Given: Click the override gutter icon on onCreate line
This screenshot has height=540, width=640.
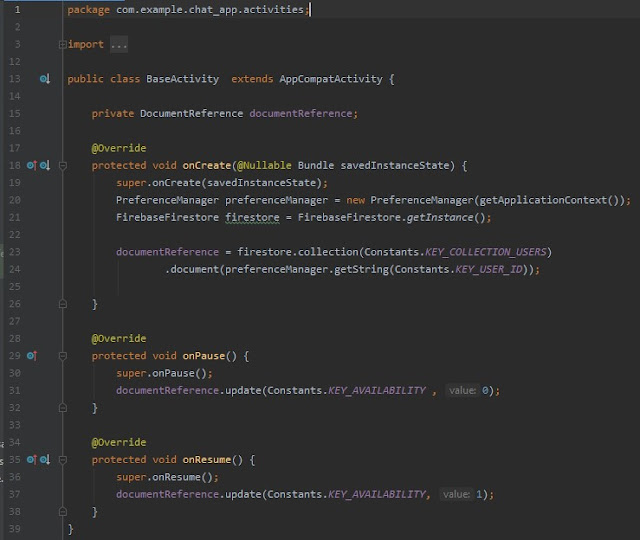Looking at the screenshot, I should click(32, 165).
